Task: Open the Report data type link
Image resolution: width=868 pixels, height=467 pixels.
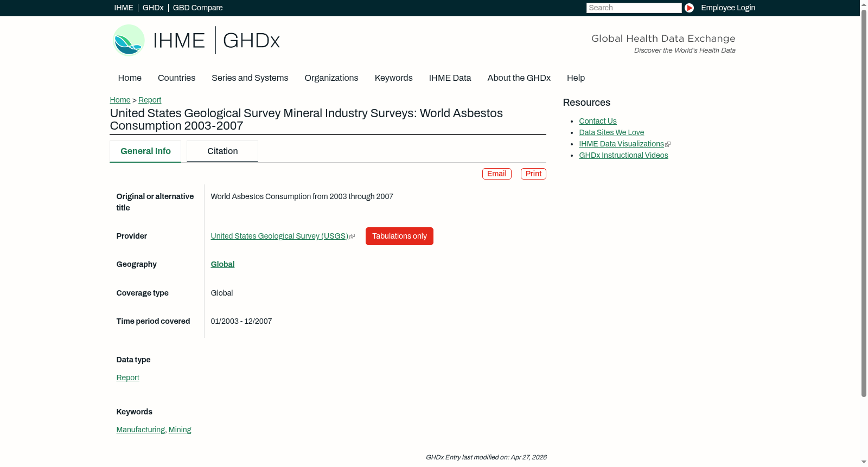Action: pos(127,378)
